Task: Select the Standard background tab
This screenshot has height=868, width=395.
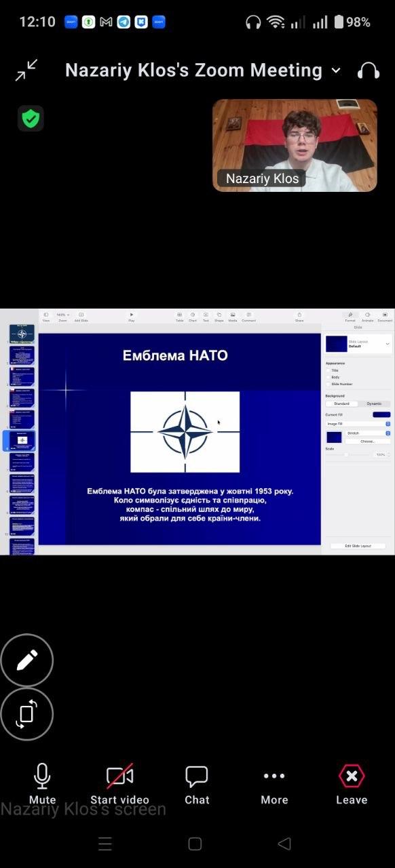Action: point(341,403)
